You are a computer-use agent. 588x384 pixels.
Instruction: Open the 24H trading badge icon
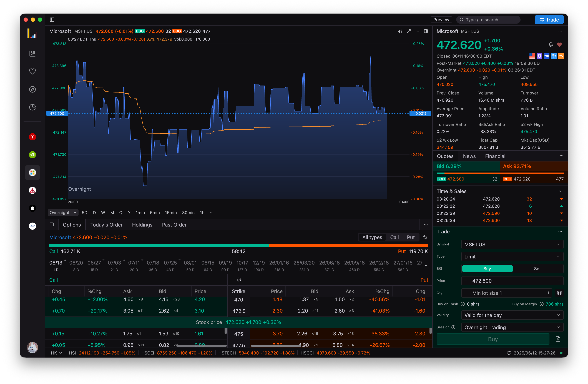click(x=546, y=56)
